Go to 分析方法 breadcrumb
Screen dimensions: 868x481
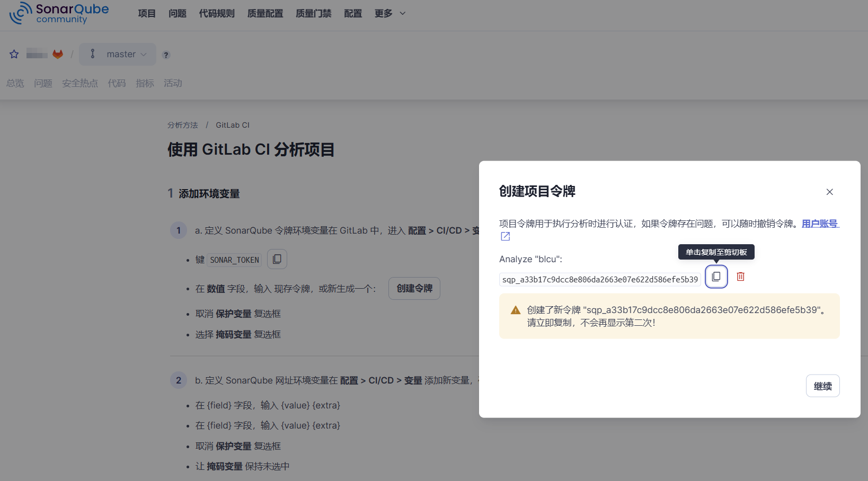click(183, 125)
